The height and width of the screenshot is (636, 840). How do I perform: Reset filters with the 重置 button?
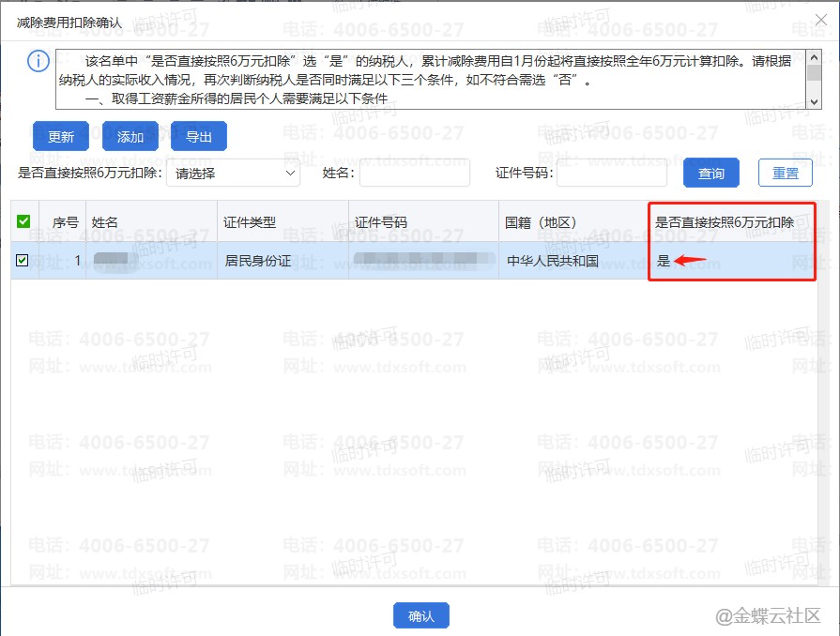click(785, 173)
